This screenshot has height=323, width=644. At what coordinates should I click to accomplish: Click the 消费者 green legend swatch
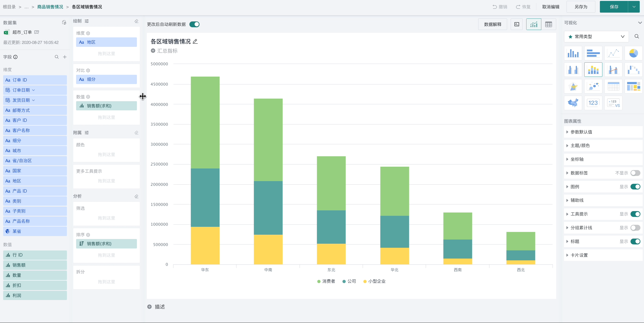(319, 282)
